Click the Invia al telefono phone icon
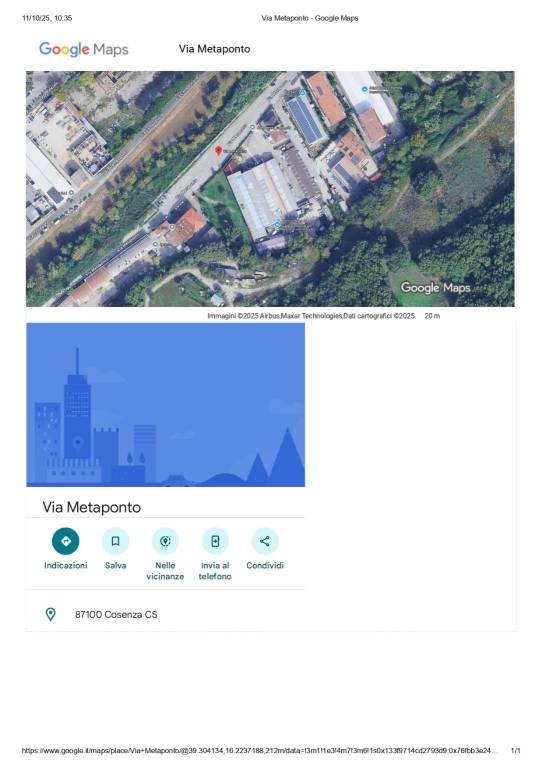542x768 pixels. point(215,541)
